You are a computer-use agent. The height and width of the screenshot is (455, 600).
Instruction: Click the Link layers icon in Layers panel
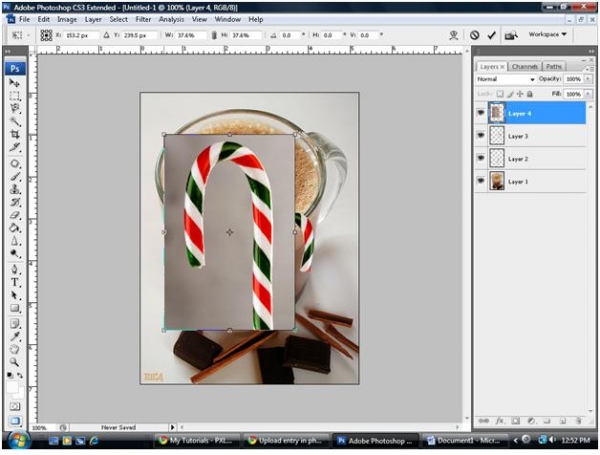(484, 421)
